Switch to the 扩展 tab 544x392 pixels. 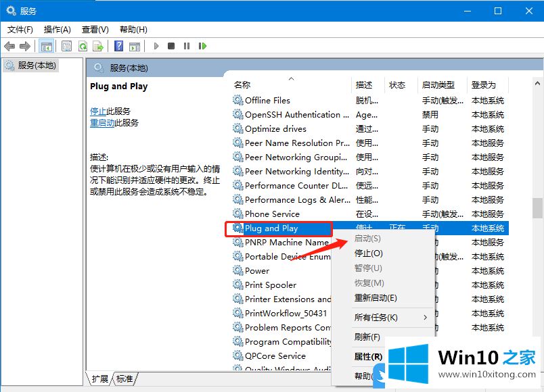click(100, 379)
